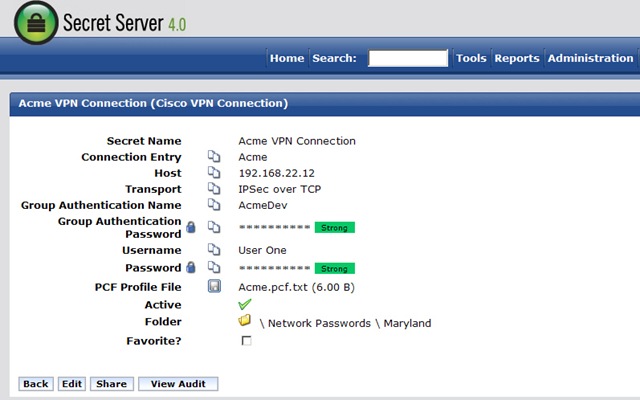Click the Secret Server 4.0 title text

pyautogui.click(x=124, y=22)
